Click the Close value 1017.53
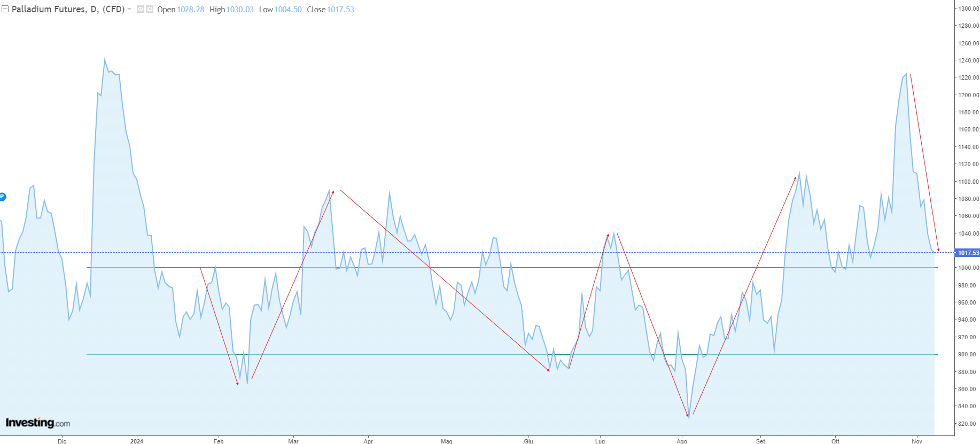This screenshot has height=444, width=980. [340, 10]
